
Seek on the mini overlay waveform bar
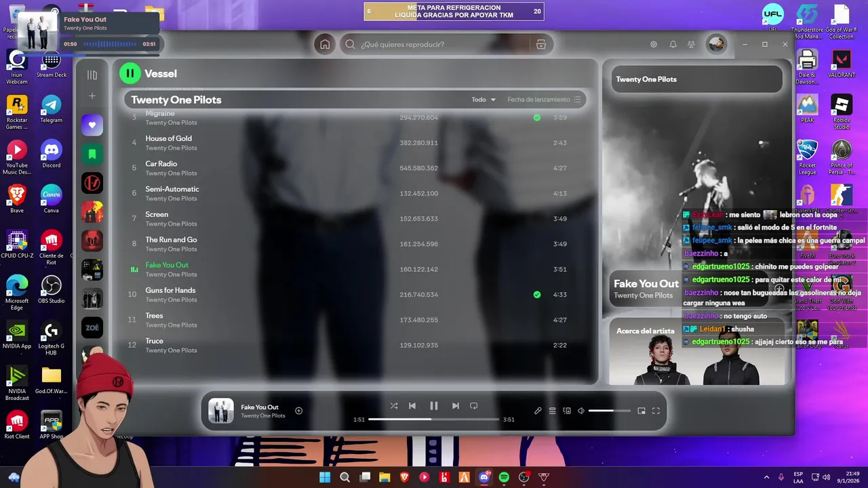coord(110,44)
